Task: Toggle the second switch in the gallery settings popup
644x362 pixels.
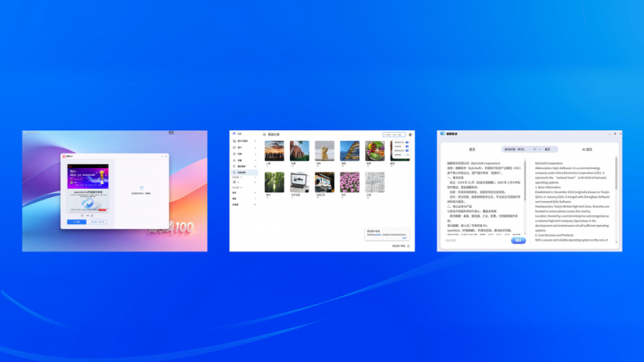Action: click(407, 146)
